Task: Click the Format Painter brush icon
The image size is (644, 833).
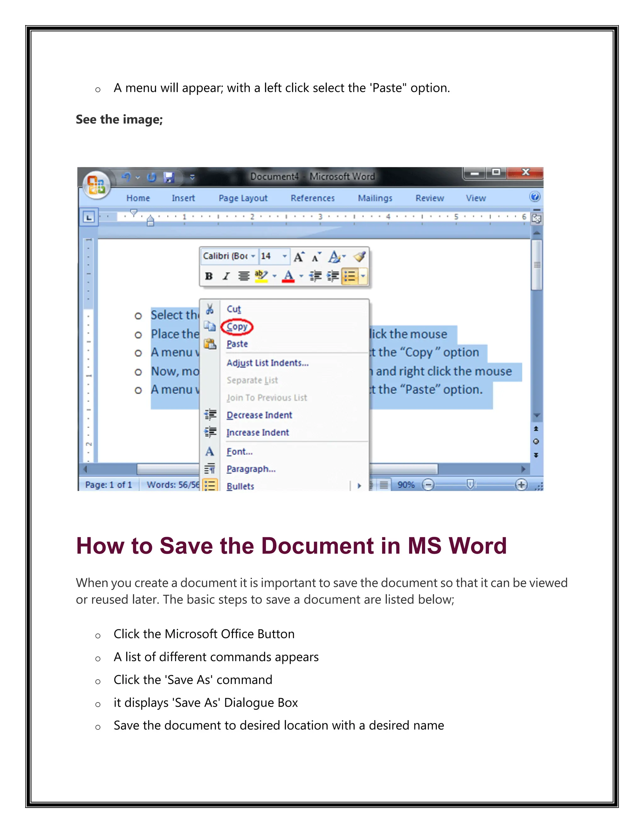Action: (360, 257)
